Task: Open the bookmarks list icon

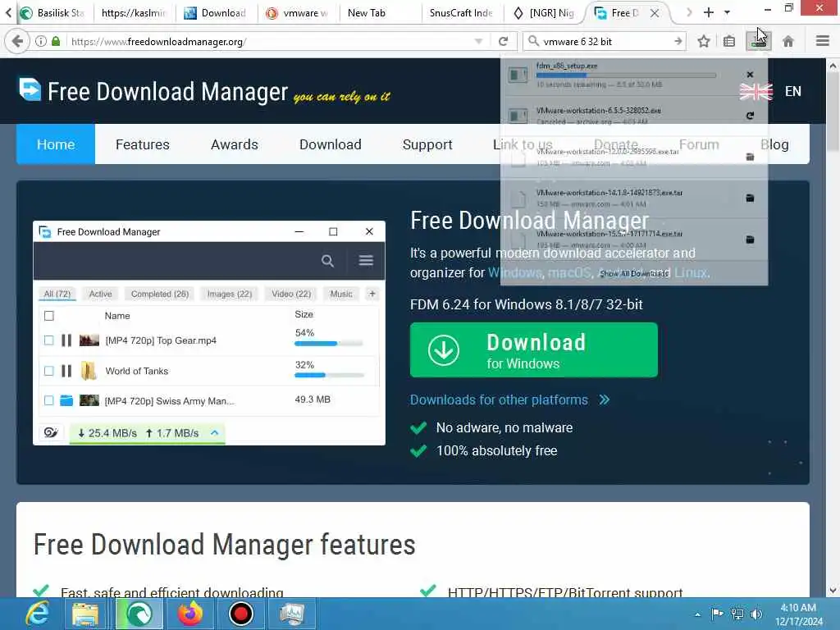Action: coord(729,41)
